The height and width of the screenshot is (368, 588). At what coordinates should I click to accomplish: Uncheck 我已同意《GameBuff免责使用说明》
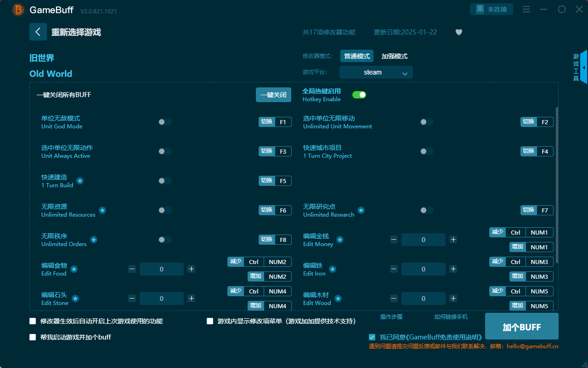(372, 337)
